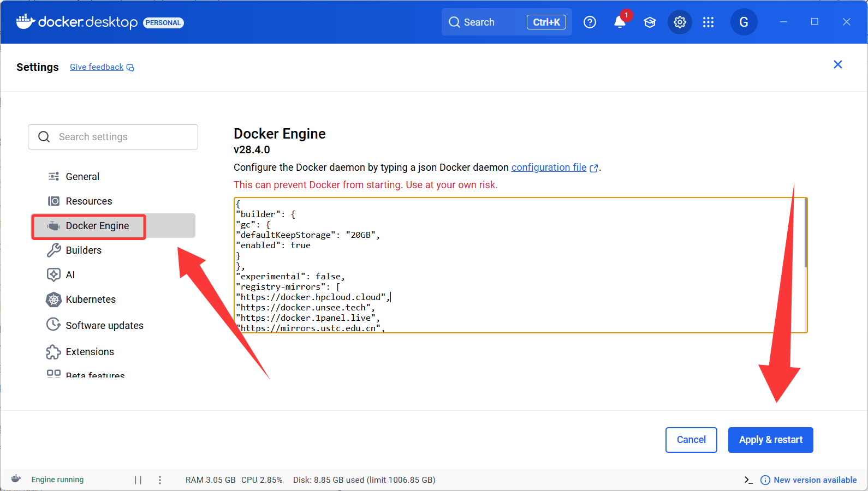
Task: Open the engine options three-dot menu
Action: tap(160, 480)
